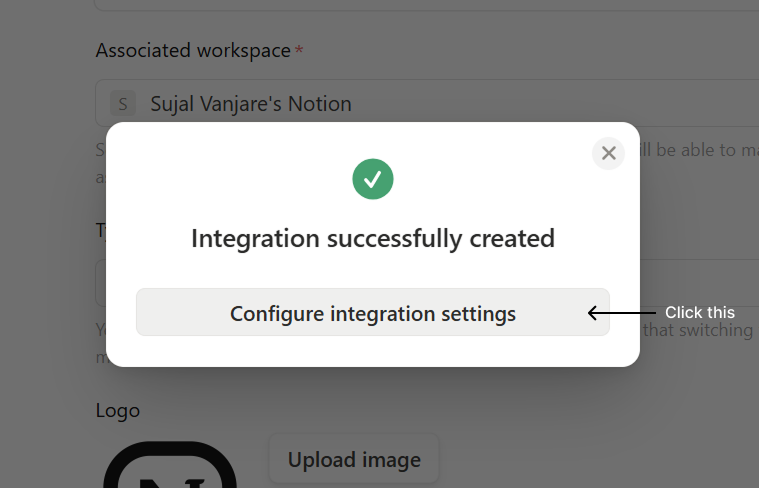This screenshot has height=488, width=759.
Task: Click the input field at the top edge
Action: click(x=427, y=5)
